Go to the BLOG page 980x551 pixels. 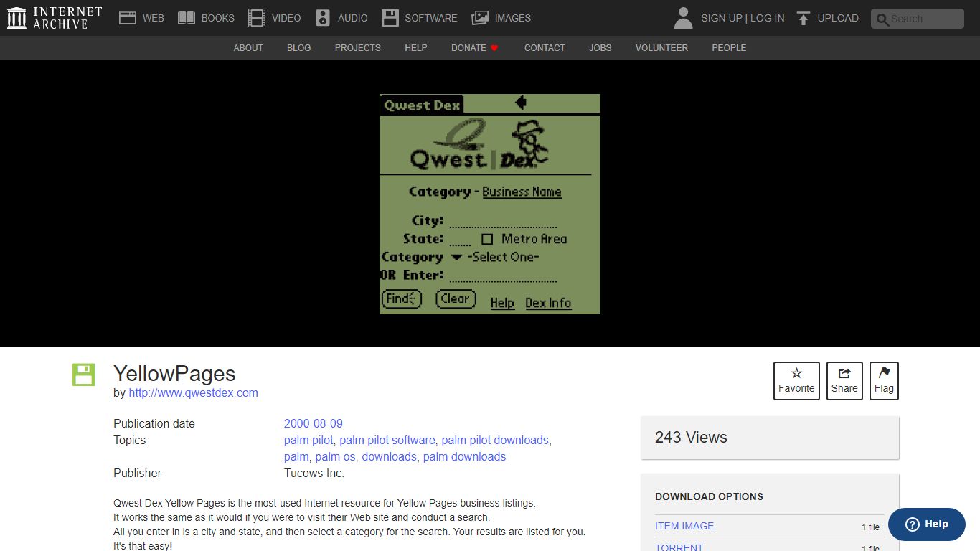pyautogui.click(x=299, y=48)
